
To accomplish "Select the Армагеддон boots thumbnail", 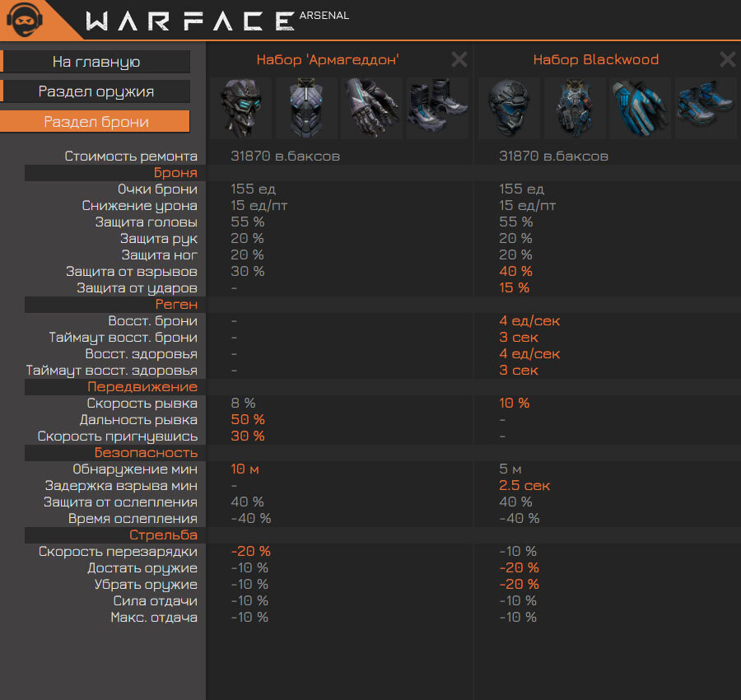I will (x=438, y=108).
